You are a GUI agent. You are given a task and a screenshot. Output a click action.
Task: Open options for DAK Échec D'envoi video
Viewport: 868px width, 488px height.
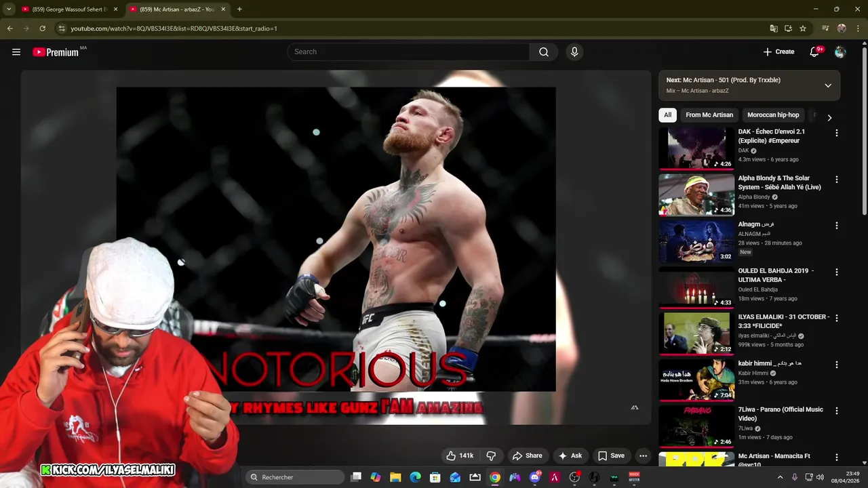point(837,133)
